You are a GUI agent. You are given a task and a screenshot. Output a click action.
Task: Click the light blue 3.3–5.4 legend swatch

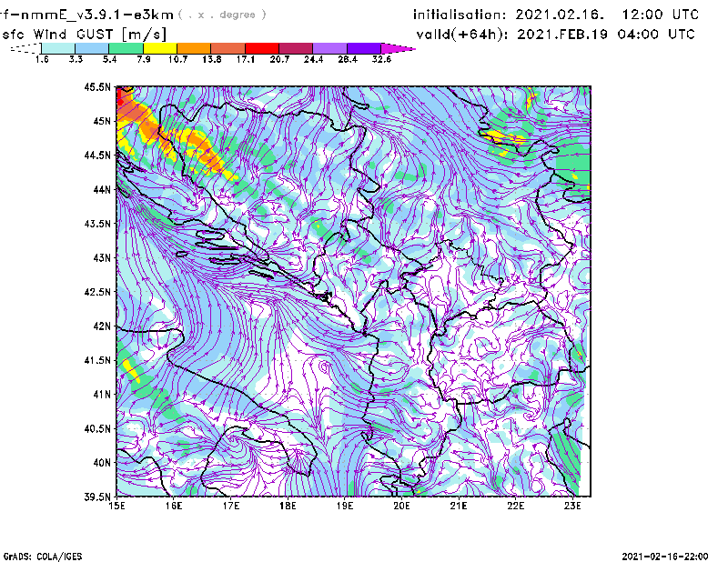(x=92, y=48)
